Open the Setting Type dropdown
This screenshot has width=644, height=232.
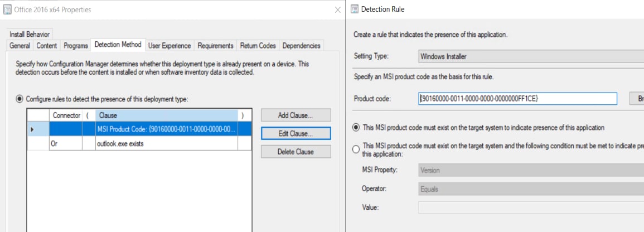pyautogui.click(x=531, y=57)
